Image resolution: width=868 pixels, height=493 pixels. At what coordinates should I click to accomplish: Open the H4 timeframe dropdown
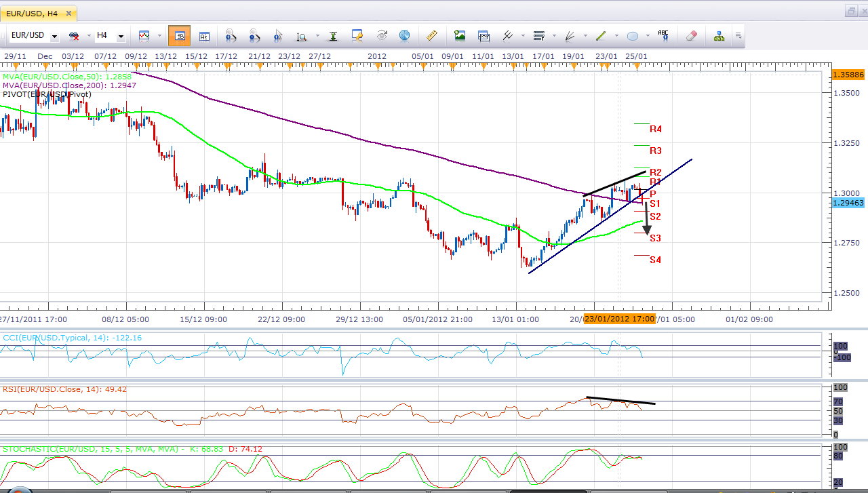tap(121, 36)
